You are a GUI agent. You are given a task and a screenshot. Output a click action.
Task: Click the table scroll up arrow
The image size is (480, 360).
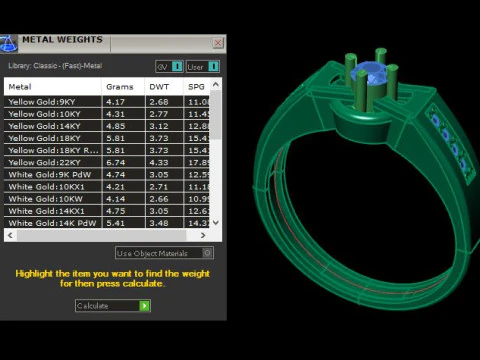(x=216, y=85)
